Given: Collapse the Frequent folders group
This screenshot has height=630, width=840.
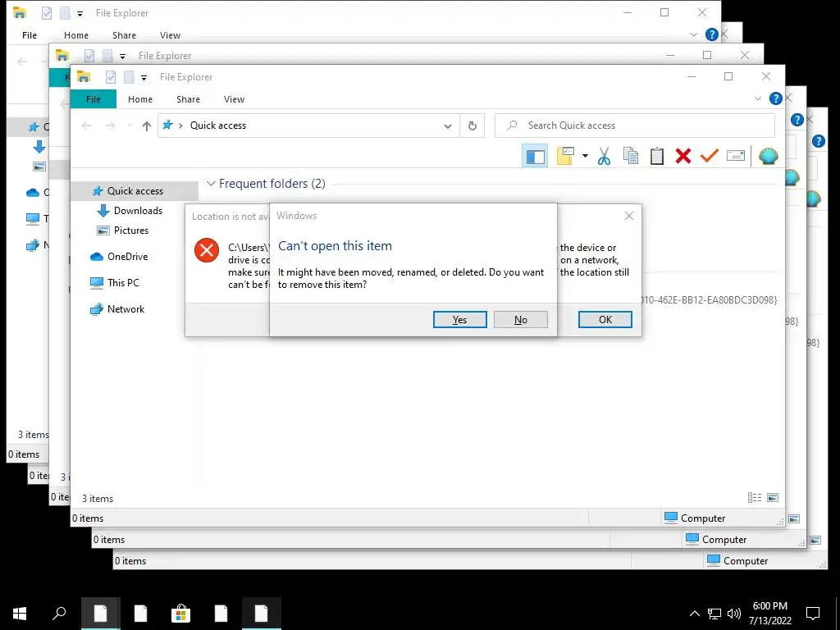Looking at the screenshot, I should pos(211,184).
